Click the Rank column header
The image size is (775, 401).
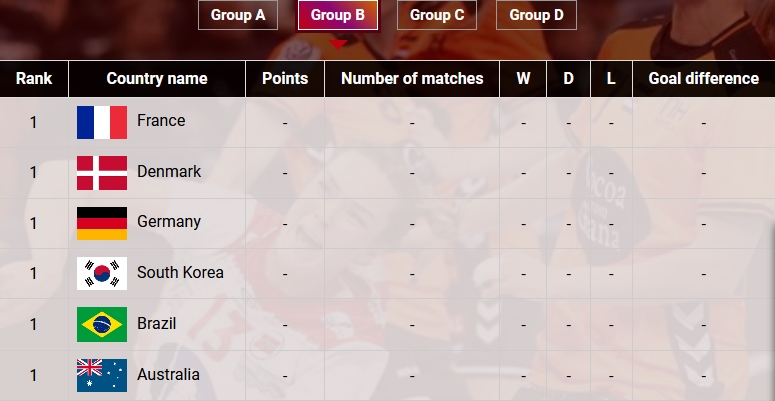click(x=34, y=79)
